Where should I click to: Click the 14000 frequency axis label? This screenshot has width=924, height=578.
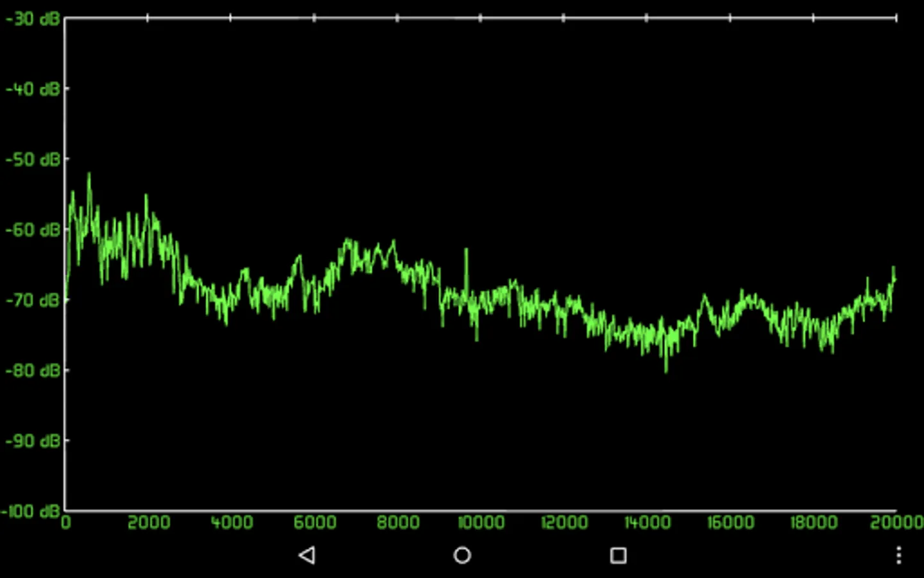pyautogui.click(x=647, y=522)
